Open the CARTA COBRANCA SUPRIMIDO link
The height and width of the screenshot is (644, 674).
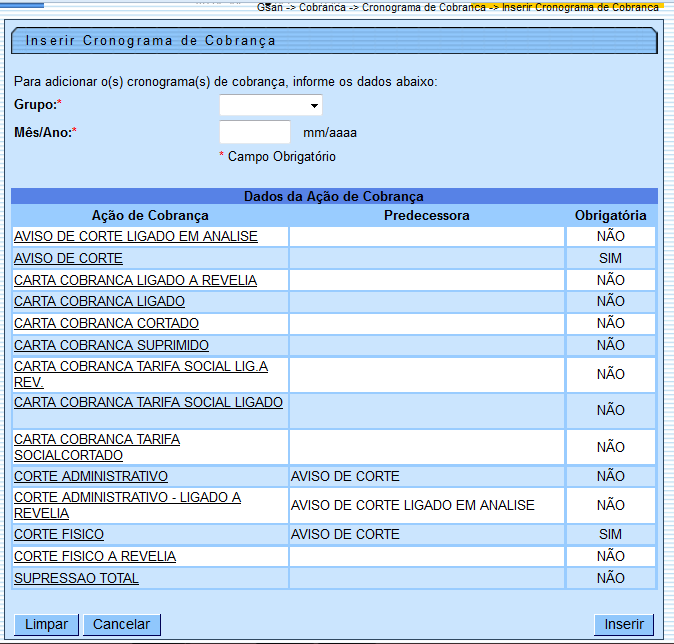[x=111, y=345]
